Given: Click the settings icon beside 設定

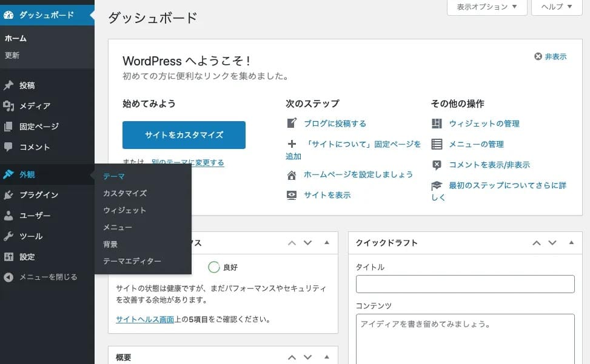Looking at the screenshot, I should click(x=8, y=257).
